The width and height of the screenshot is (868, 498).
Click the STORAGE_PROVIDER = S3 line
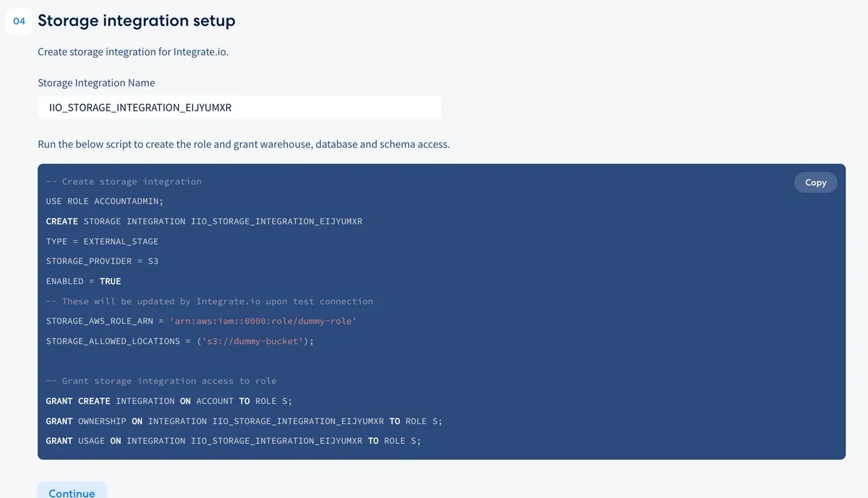(x=102, y=261)
